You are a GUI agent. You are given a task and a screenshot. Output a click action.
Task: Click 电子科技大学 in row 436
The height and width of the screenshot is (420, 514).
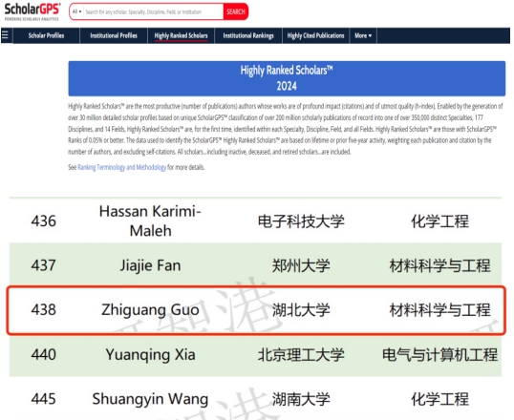301,221
